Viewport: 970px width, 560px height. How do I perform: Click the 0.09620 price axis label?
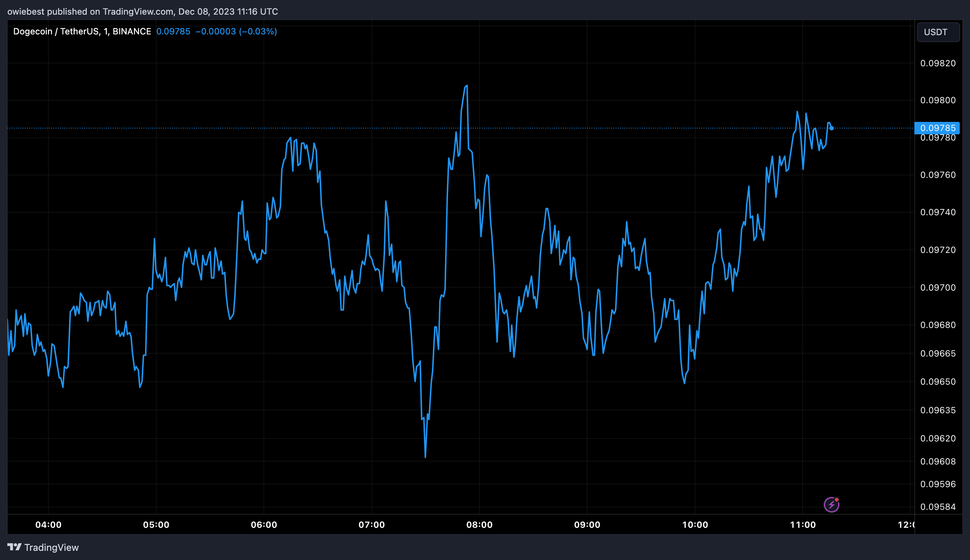pyautogui.click(x=938, y=438)
